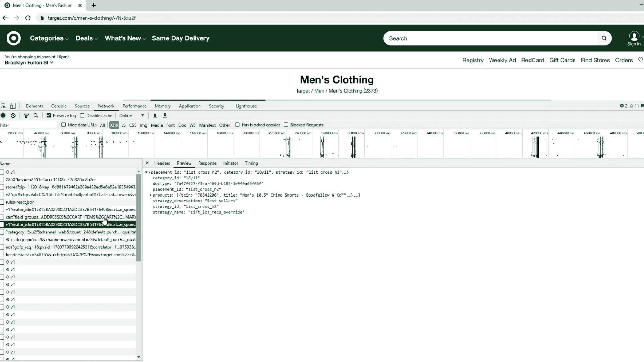This screenshot has height=362, width=644.
Task: Click the network Filter text input
Action: (29, 125)
